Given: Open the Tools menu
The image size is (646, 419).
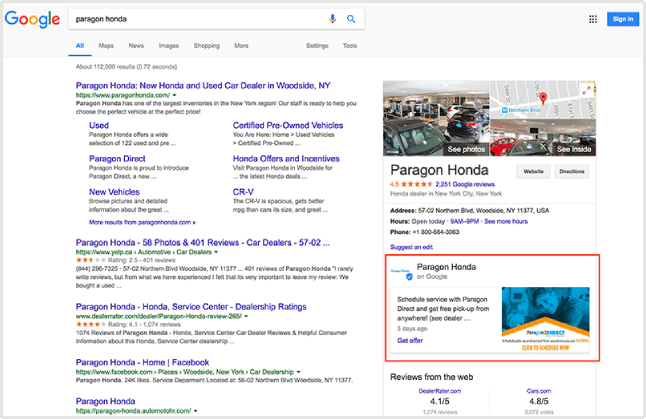Looking at the screenshot, I should click(350, 46).
